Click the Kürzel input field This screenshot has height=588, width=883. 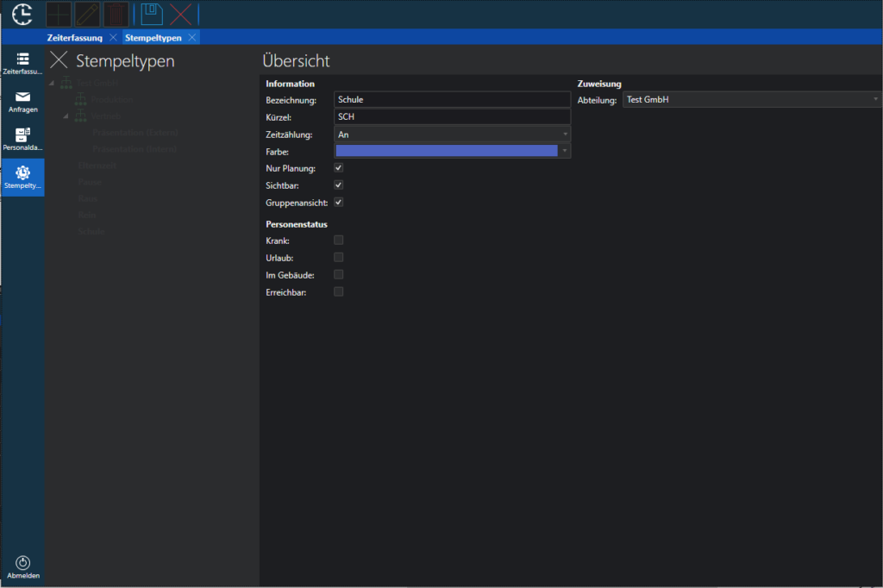coord(452,116)
